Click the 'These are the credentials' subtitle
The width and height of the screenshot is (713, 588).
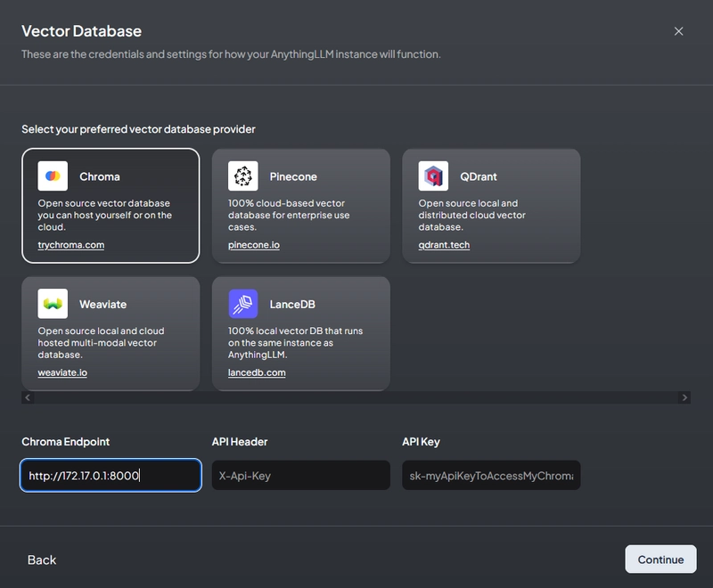point(231,54)
